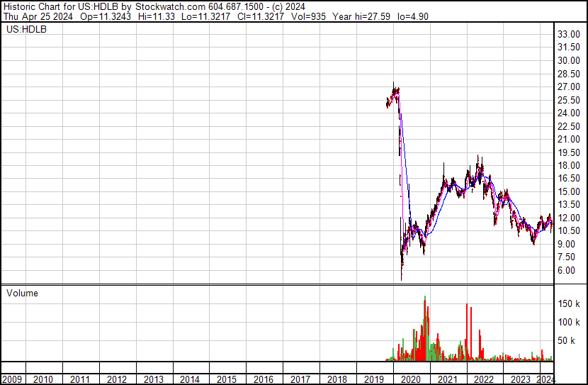This screenshot has height=385, width=588.
Task: Click the 2012 year label on the time axis
Action: (x=117, y=379)
